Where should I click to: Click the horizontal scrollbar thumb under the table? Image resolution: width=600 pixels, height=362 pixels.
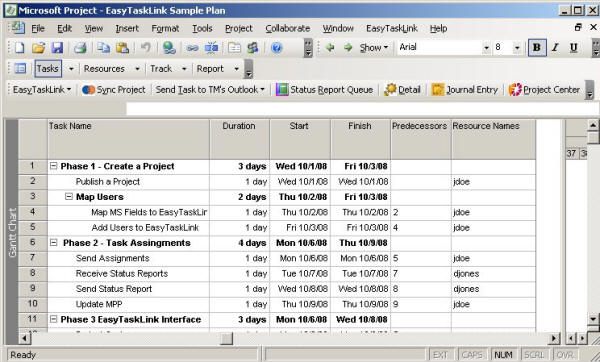click(227, 338)
